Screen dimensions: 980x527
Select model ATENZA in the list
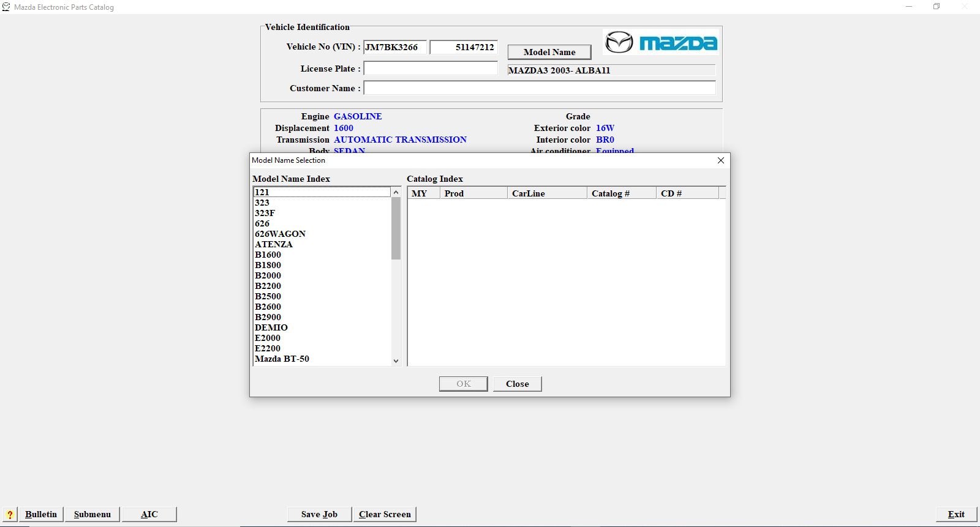(322, 244)
